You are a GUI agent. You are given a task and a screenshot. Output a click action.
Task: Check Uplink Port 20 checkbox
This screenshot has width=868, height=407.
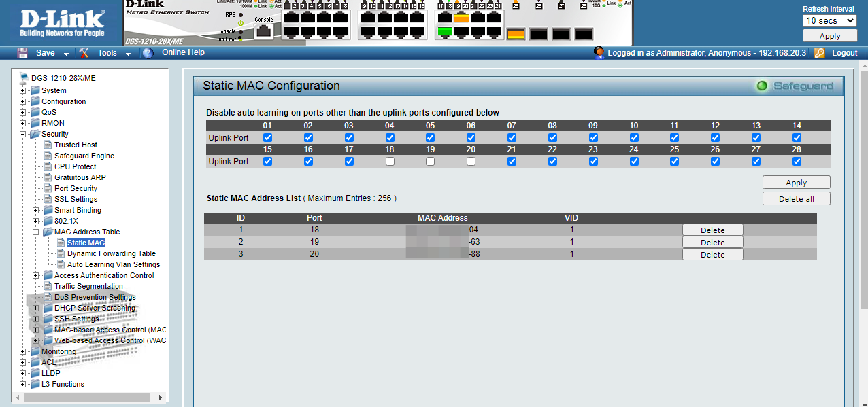[471, 162]
